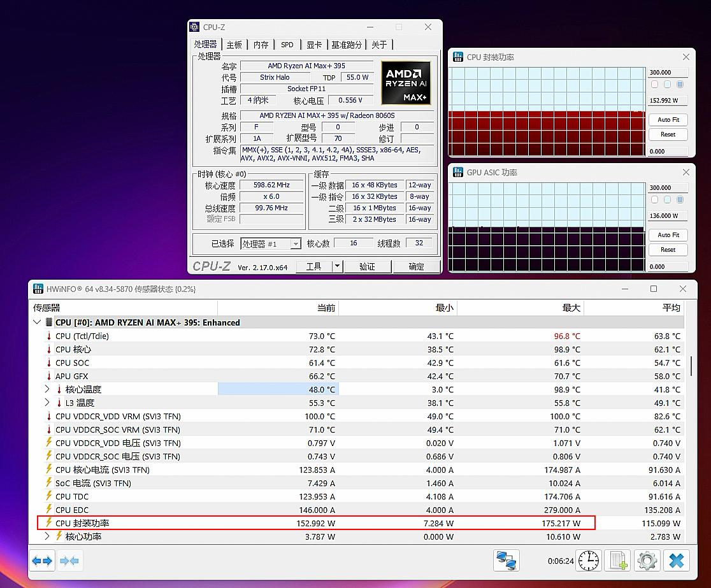Switch to the SPD tab in CPU-Z
The height and width of the screenshot is (588, 711).
click(x=287, y=45)
